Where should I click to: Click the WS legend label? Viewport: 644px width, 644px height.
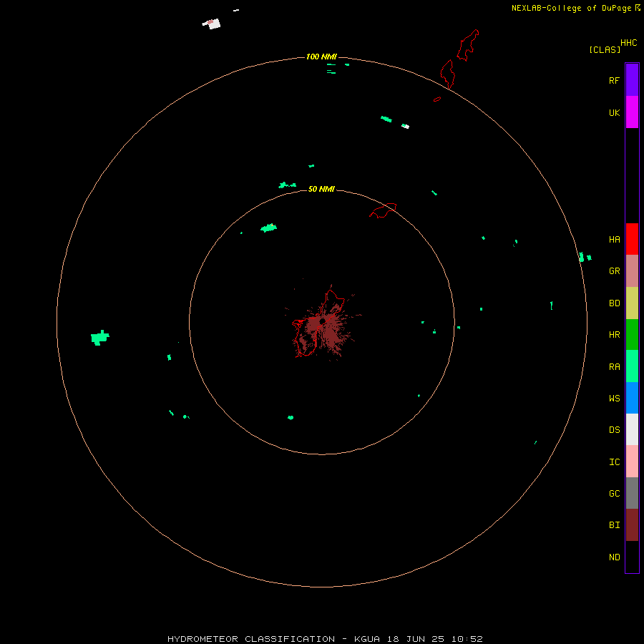pyautogui.click(x=614, y=398)
